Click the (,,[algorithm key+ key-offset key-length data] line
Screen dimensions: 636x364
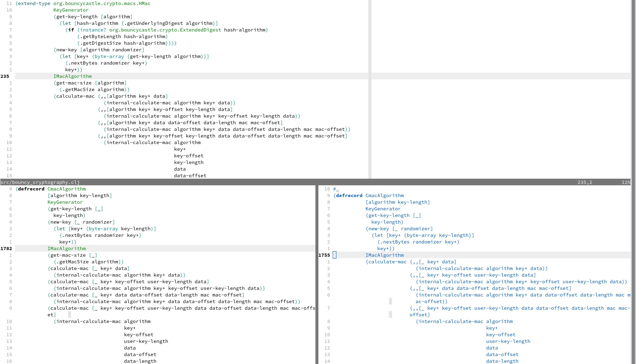pyautogui.click(x=165, y=109)
